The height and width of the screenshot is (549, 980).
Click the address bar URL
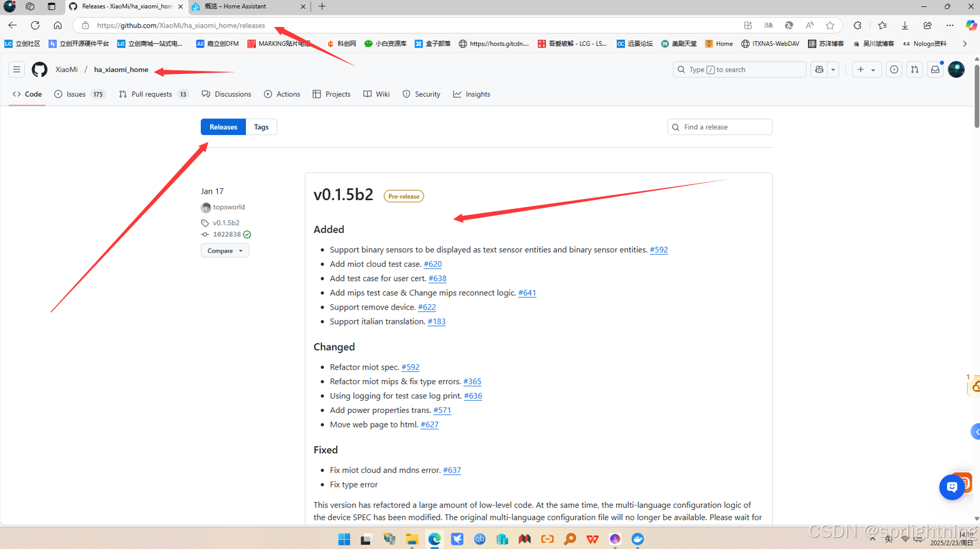pos(181,25)
